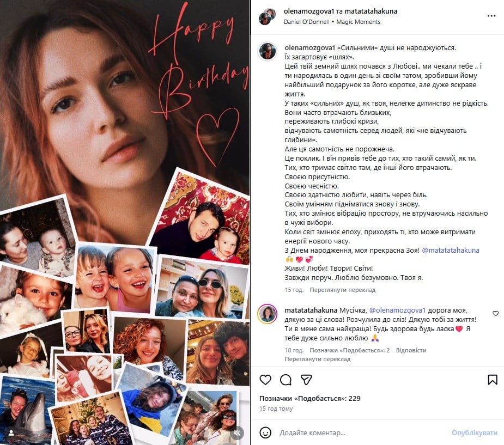The width and height of the screenshot is (504, 445).
Task: Save the post with the bookmark icon
Action: pos(493,380)
